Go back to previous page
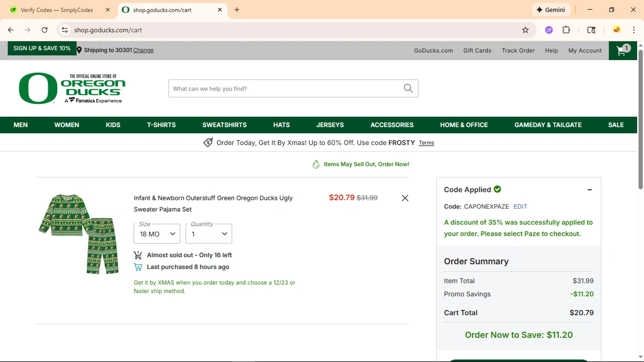644x362 pixels. [x=11, y=30]
